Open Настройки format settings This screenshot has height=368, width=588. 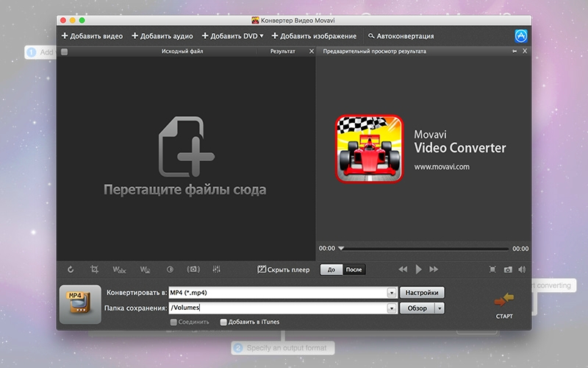(422, 292)
